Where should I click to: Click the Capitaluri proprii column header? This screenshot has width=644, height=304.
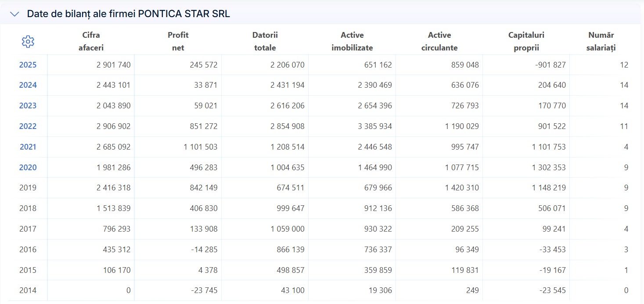pos(526,42)
